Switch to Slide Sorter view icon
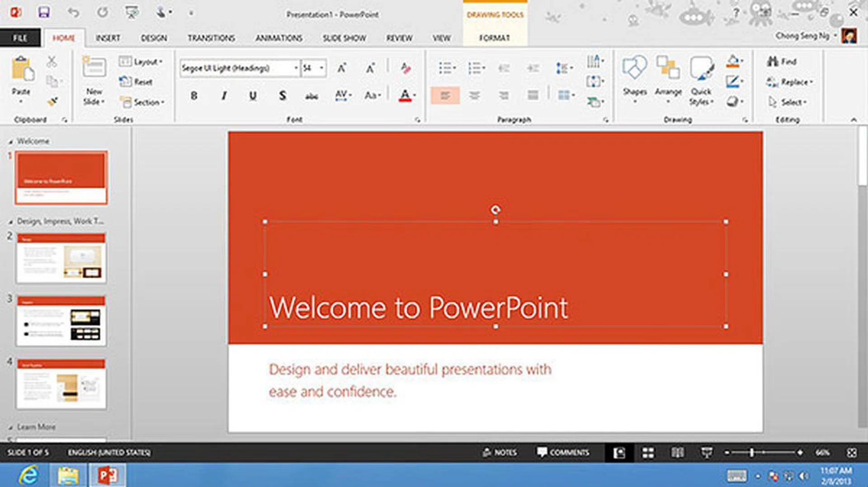 (x=648, y=453)
